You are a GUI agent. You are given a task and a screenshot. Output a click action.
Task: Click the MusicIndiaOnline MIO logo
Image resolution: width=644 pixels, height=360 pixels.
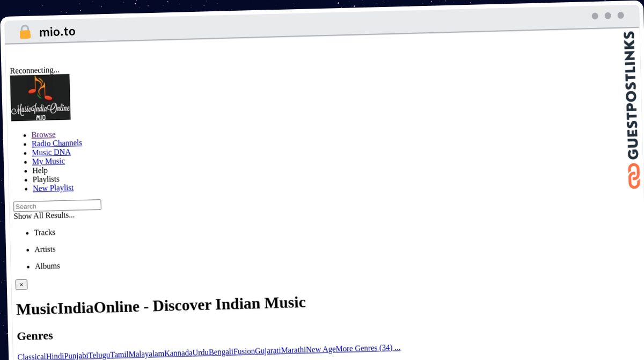point(40,97)
